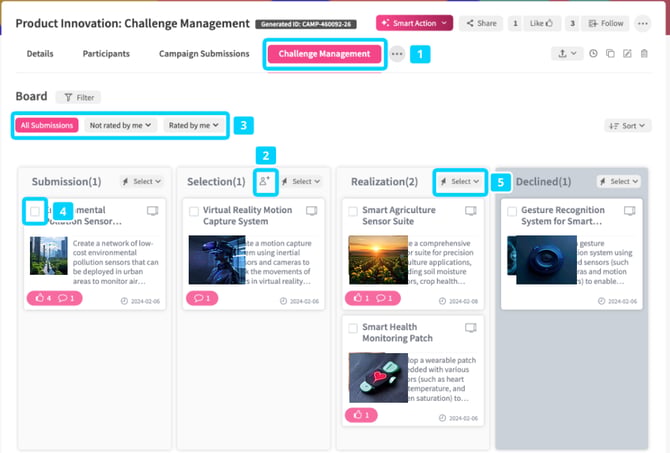The height and width of the screenshot is (453, 670).
Task: Click comment badge on Virtual Reality card
Action: [x=202, y=298]
